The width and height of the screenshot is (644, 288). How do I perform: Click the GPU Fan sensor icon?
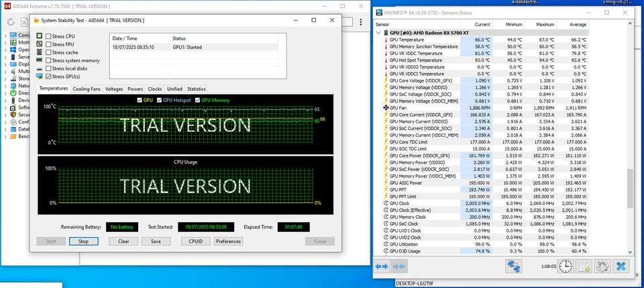pos(385,107)
